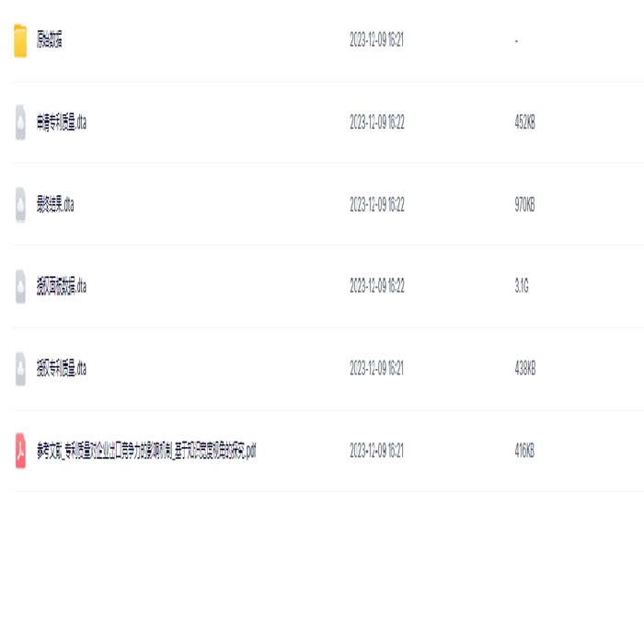Click the file icon beside 申请专利质量.dta

point(20,122)
